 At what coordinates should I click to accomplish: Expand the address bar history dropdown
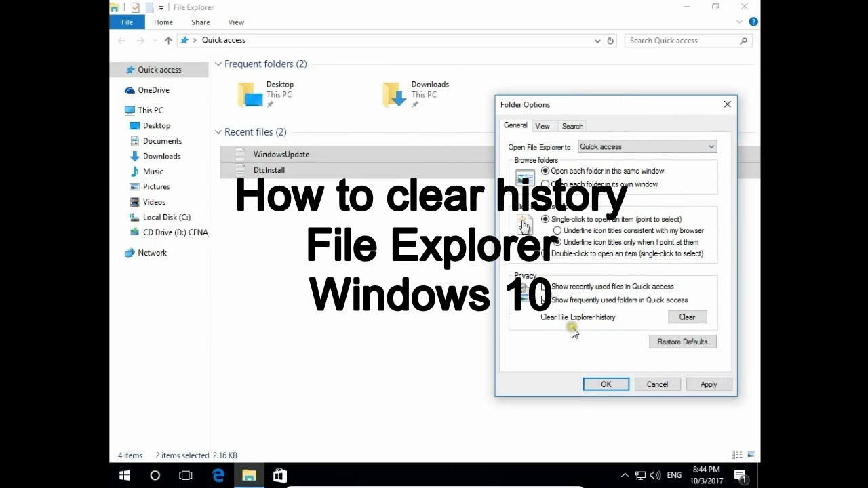(597, 41)
